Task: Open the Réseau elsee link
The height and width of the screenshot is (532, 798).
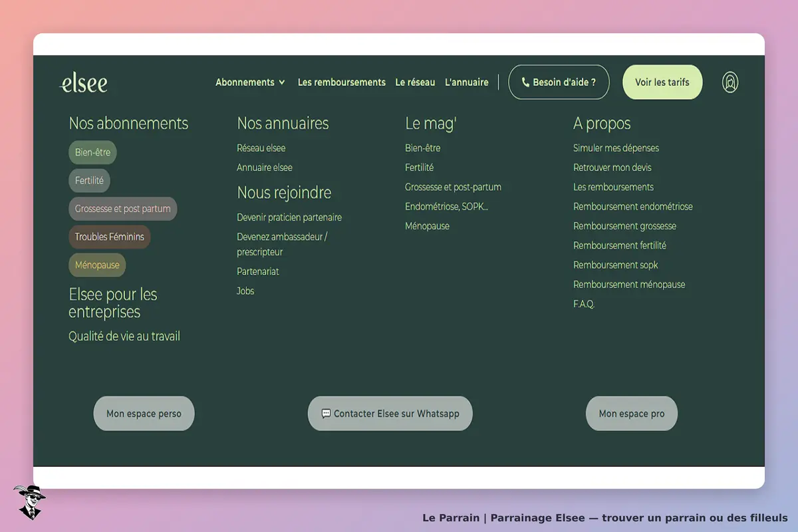Action: pos(261,148)
